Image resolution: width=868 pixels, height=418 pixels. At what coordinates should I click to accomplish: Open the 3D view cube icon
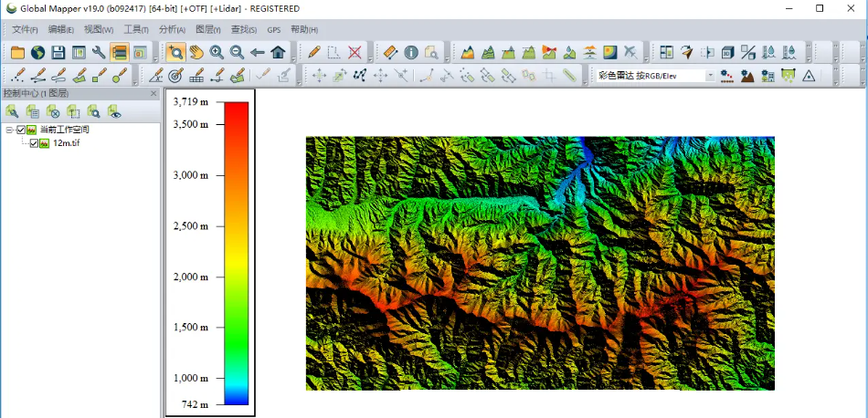tap(728, 53)
